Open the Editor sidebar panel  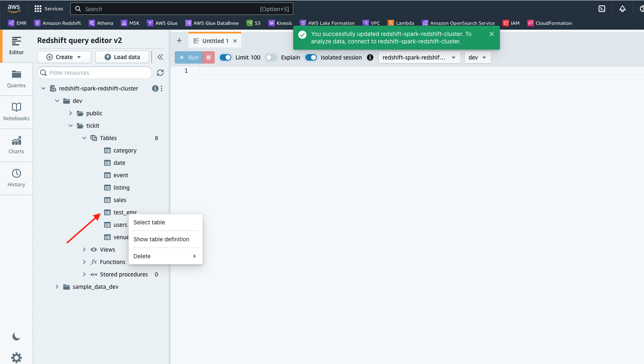pos(17,46)
